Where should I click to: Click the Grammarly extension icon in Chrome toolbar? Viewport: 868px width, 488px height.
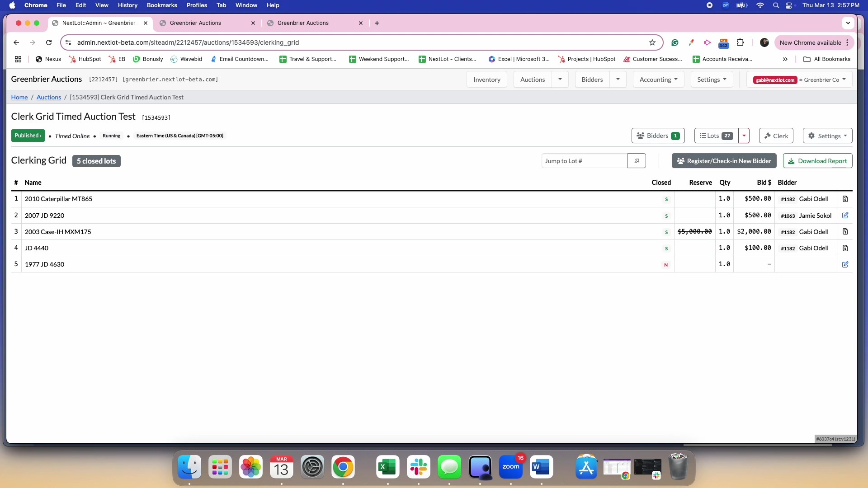(675, 42)
